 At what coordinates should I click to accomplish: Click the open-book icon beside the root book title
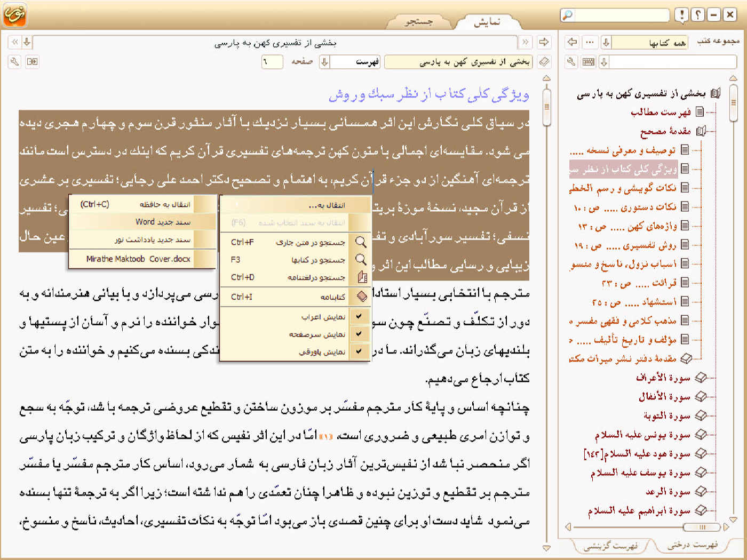click(716, 93)
